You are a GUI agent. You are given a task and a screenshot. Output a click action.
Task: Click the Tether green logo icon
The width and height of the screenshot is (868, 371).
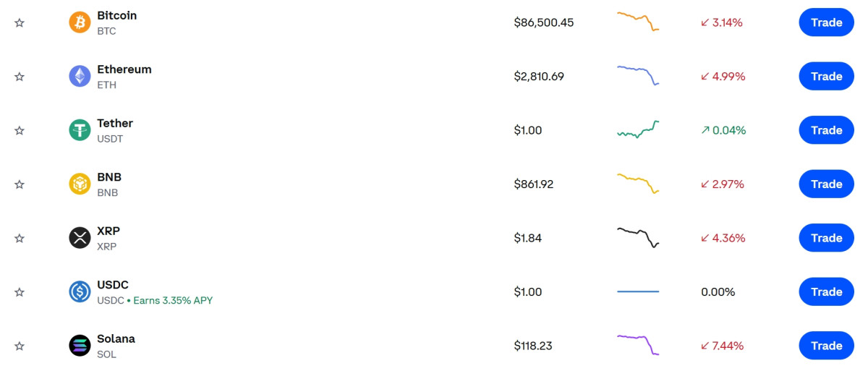tap(80, 130)
